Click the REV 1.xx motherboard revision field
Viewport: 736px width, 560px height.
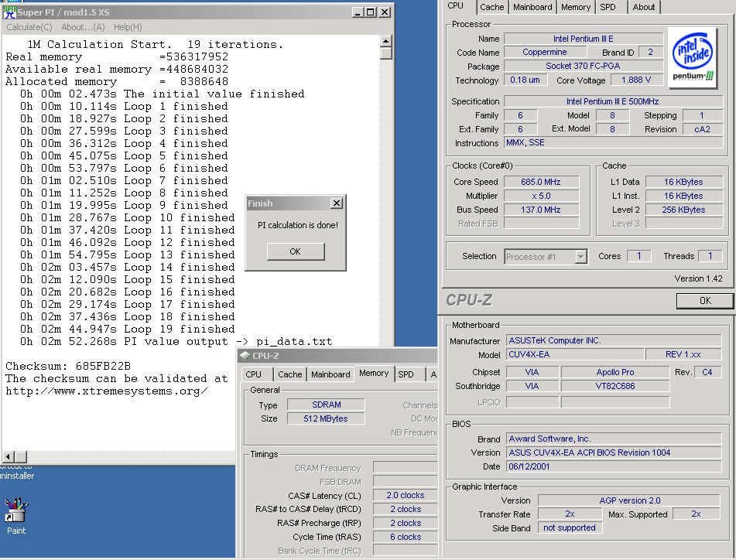683,354
